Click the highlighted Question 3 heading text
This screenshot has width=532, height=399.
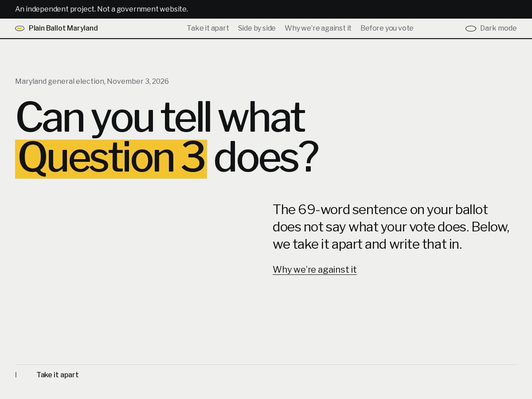click(111, 159)
